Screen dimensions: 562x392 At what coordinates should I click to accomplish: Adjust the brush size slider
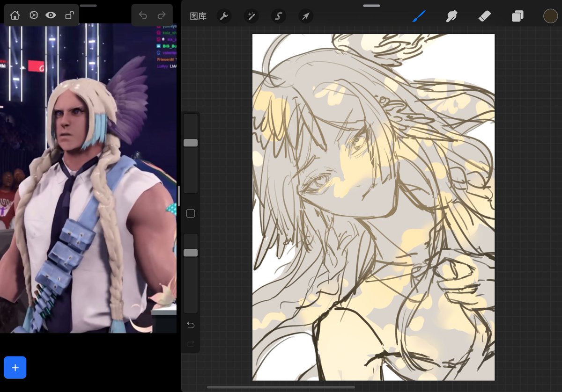(191, 143)
